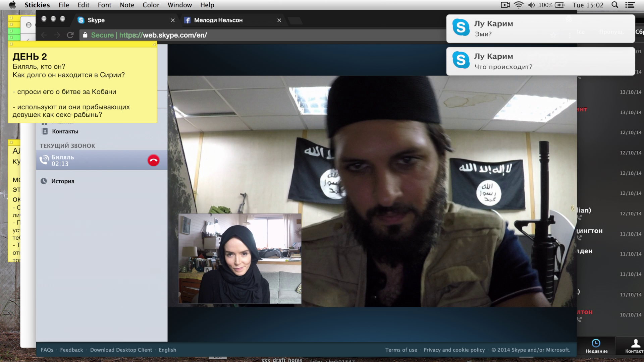The image size is (644, 362).
Task: Close the Мелоди Нельсон tab
Action: pyautogui.click(x=279, y=20)
